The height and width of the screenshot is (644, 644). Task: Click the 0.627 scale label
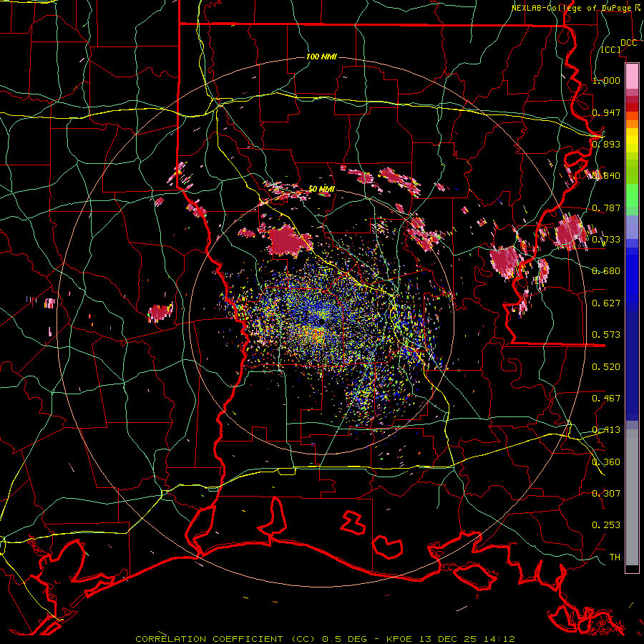[606, 303]
